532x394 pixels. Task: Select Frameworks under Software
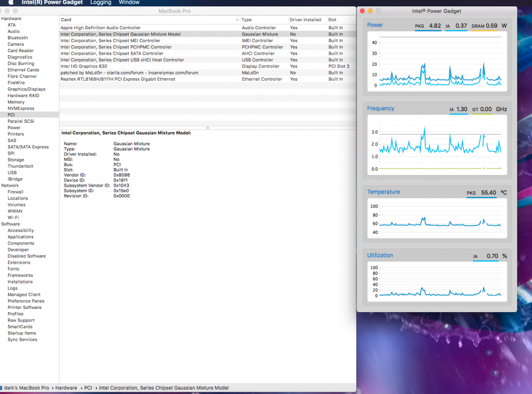(20, 275)
